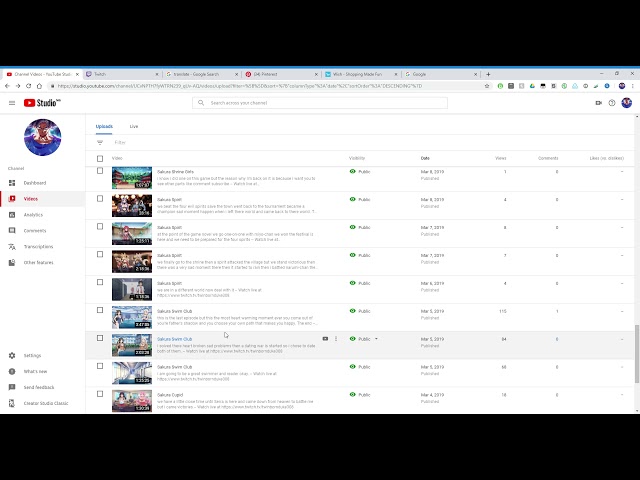This screenshot has width=640, height=480.
Task: Open the Studio account avatar menu
Action: (627, 103)
